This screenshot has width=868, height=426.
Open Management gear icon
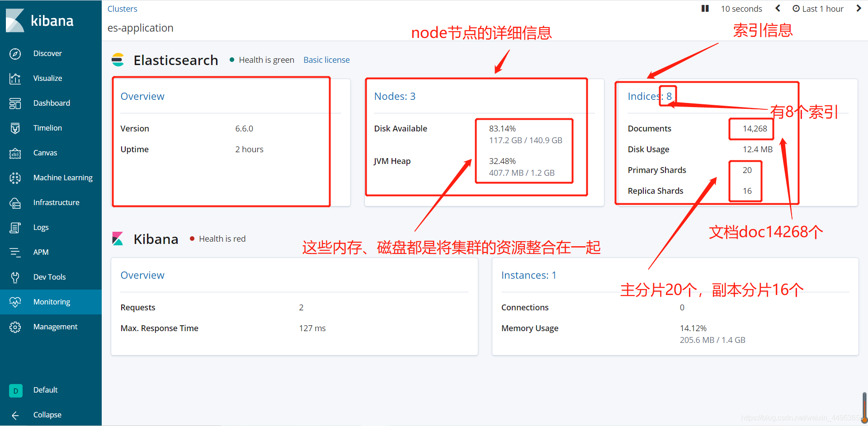point(15,327)
